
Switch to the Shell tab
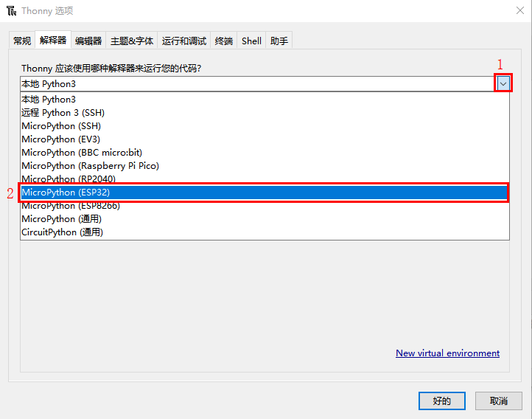[251, 41]
